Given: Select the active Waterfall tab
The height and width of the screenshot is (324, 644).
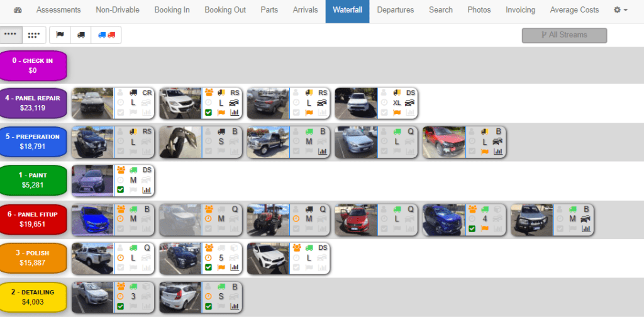Looking at the screenshot, I should tap(347, 10).
